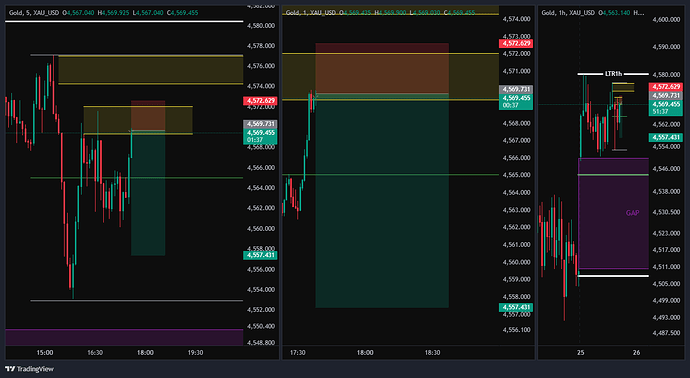This screenshot has width=690, height=378.
Task: Click the LTR1h line label
Action: tap(613, 74)
